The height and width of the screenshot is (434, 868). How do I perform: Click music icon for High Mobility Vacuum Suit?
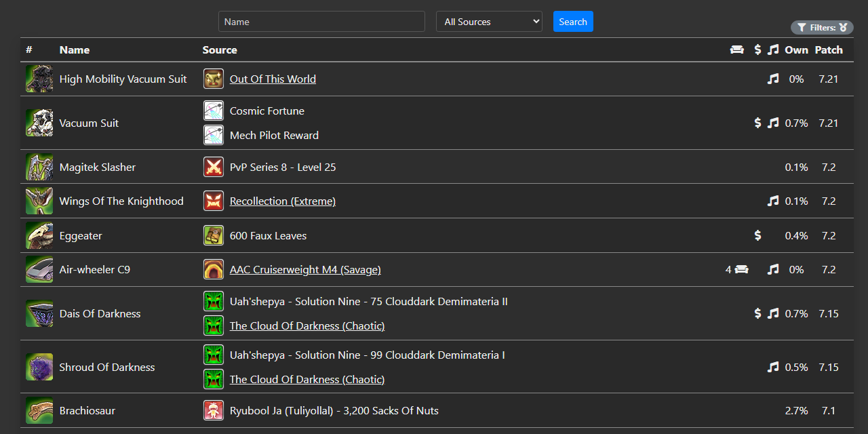pyautogui.click(x=773, y=79)
